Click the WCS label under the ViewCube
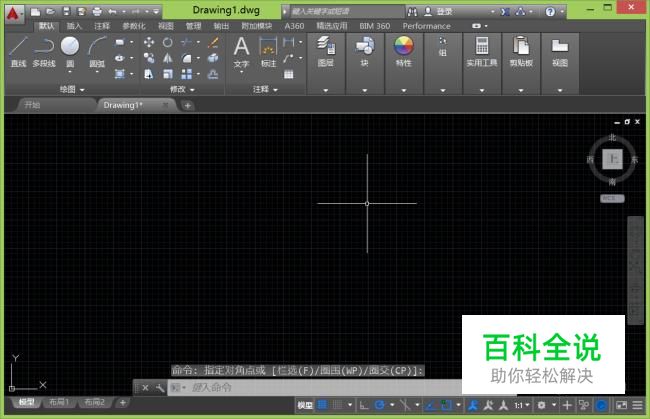The image size is (650, 419). 612,199
